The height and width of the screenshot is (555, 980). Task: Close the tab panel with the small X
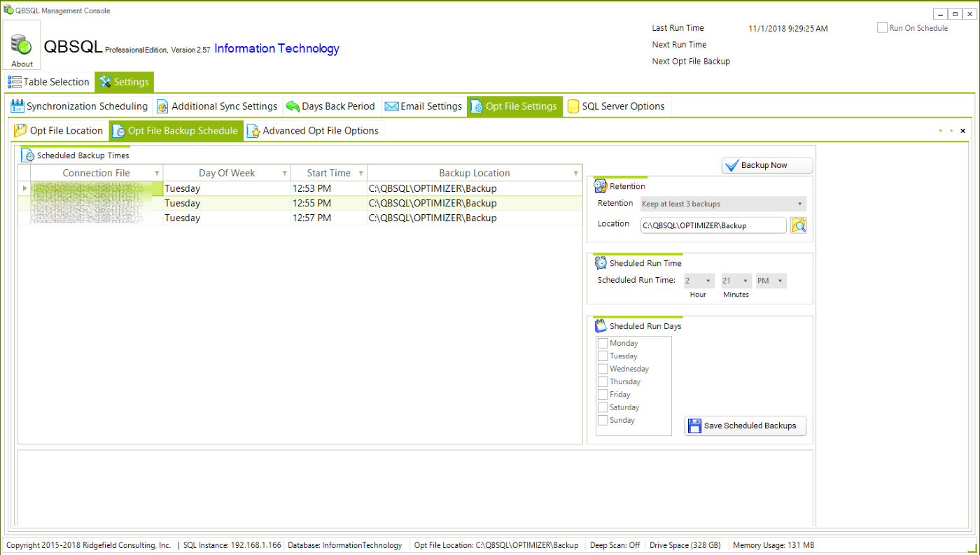(962, 131)
